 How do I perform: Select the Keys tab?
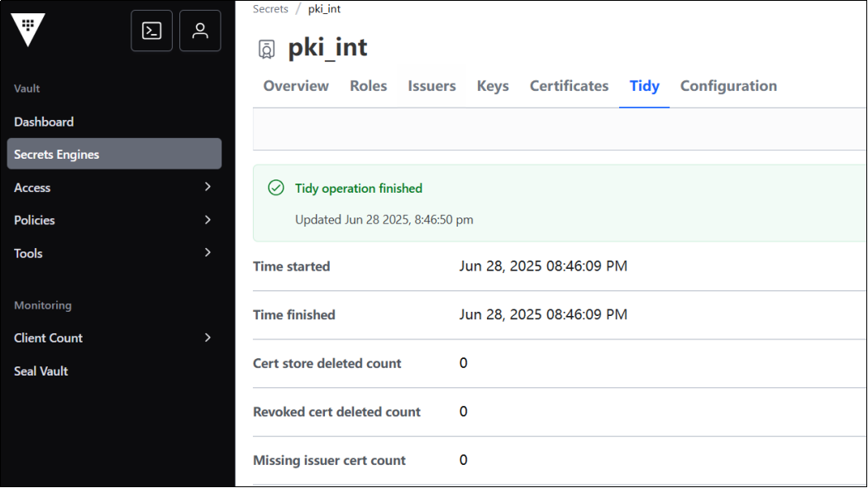493,85
